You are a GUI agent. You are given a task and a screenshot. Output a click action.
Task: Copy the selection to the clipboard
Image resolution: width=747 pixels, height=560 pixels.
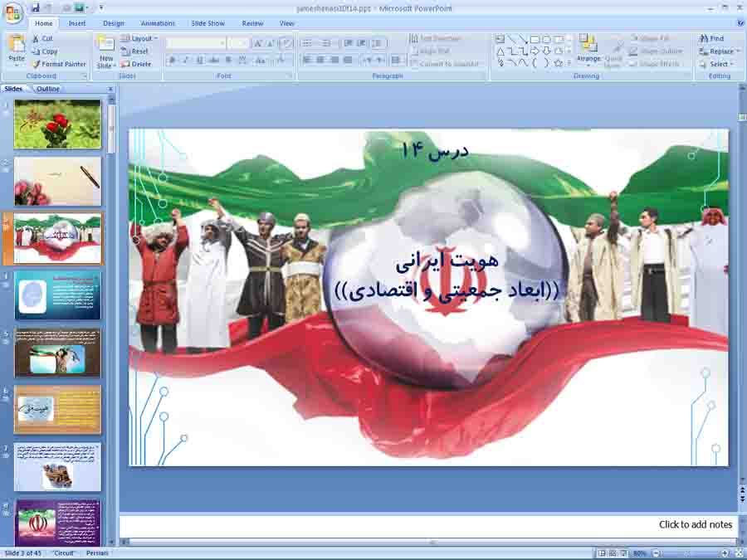45,51
